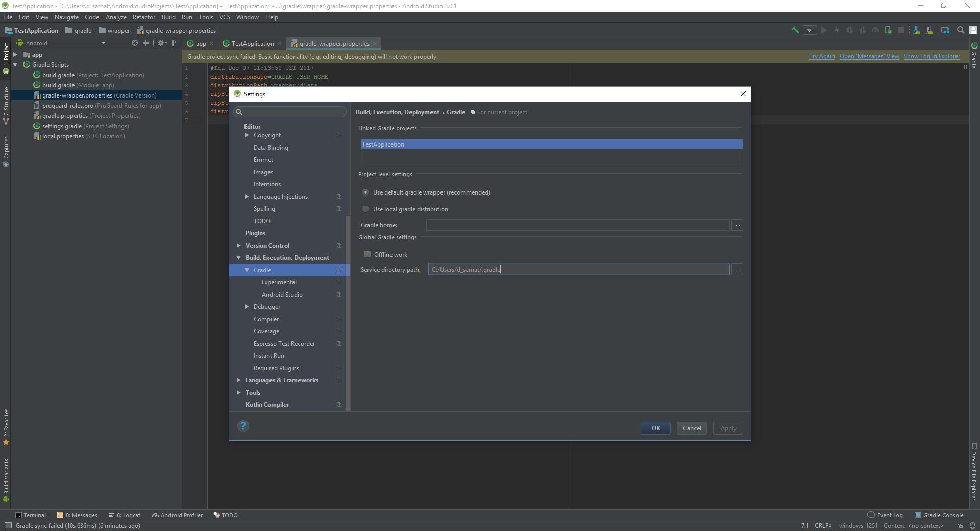Expand the Languages & Frameworks node

(x=238, y=380)
